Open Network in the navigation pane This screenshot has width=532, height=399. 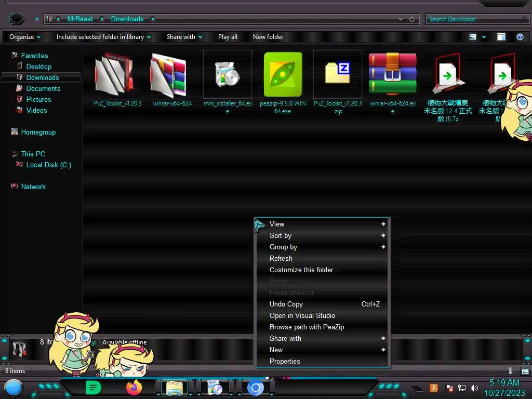coord(33,187)
